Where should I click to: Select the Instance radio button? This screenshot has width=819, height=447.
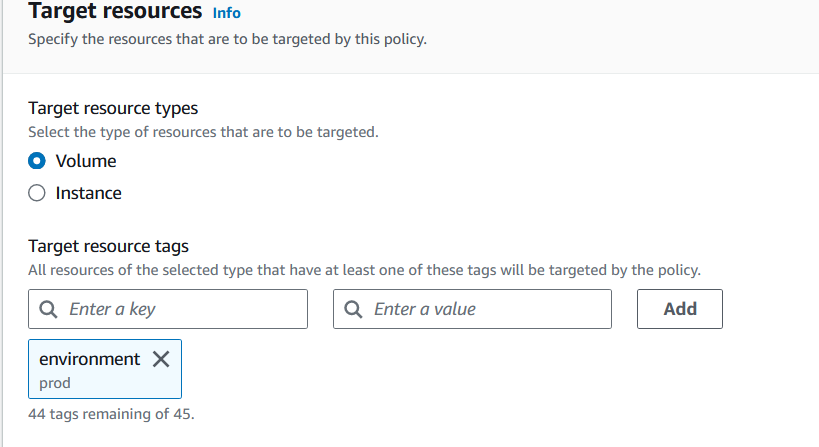(37, 193)
